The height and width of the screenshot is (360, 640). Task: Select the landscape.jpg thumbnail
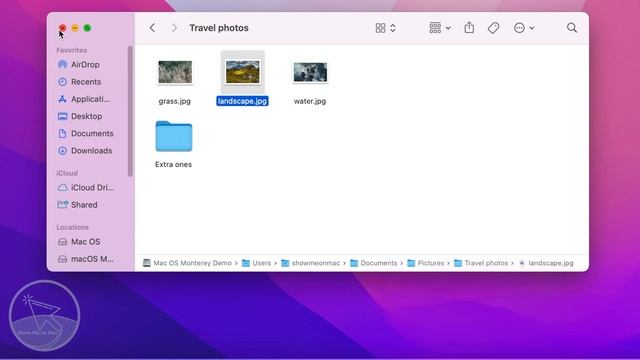click(x=243, y=72)
